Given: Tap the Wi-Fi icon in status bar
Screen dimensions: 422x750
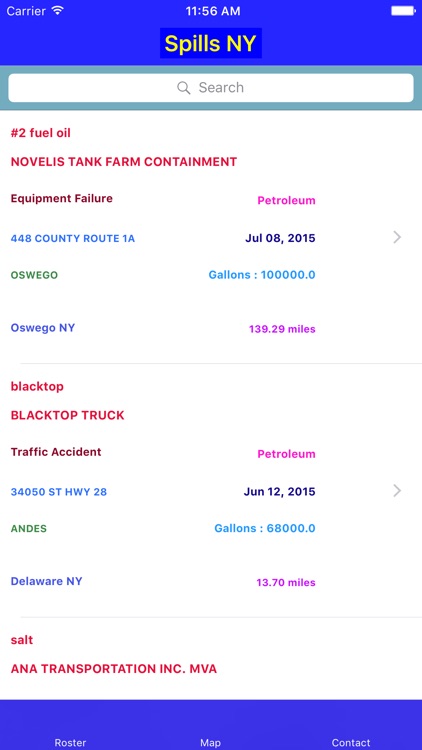Looking at the screenshot, I should click(57, 11).
